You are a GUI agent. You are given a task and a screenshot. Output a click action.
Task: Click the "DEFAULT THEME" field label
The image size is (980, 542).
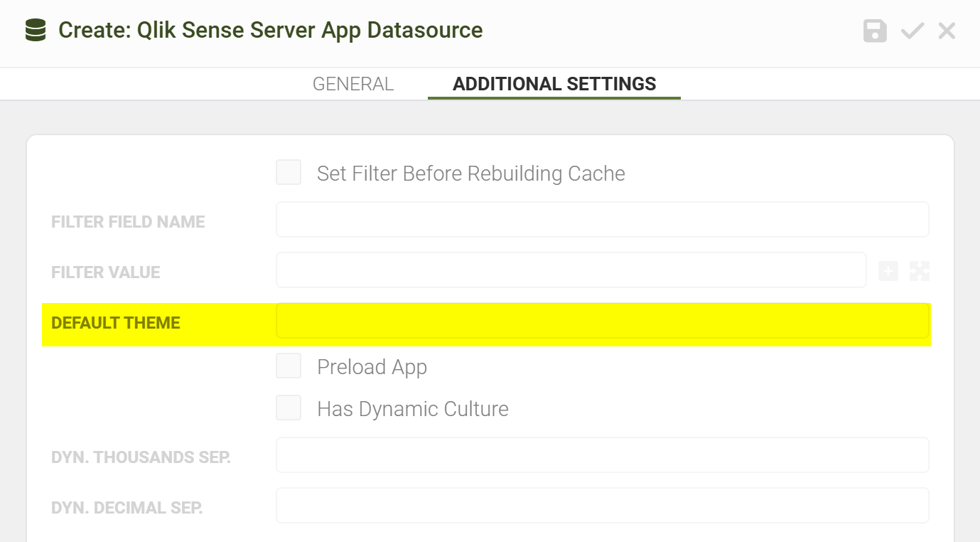pos(116,323)
